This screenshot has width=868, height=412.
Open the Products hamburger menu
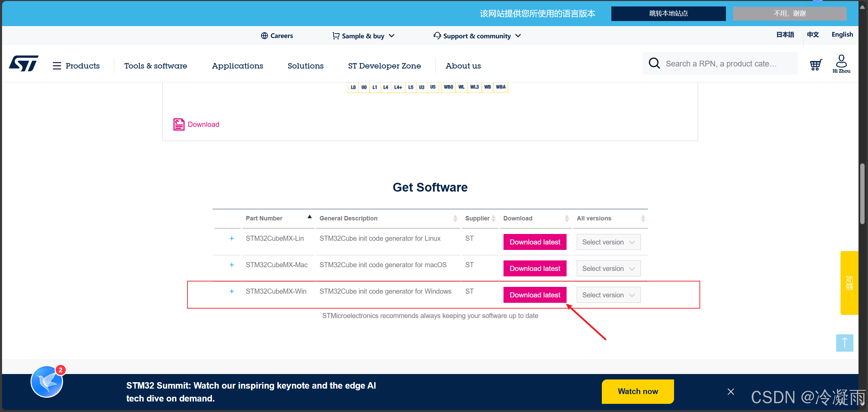coord(57,66)
